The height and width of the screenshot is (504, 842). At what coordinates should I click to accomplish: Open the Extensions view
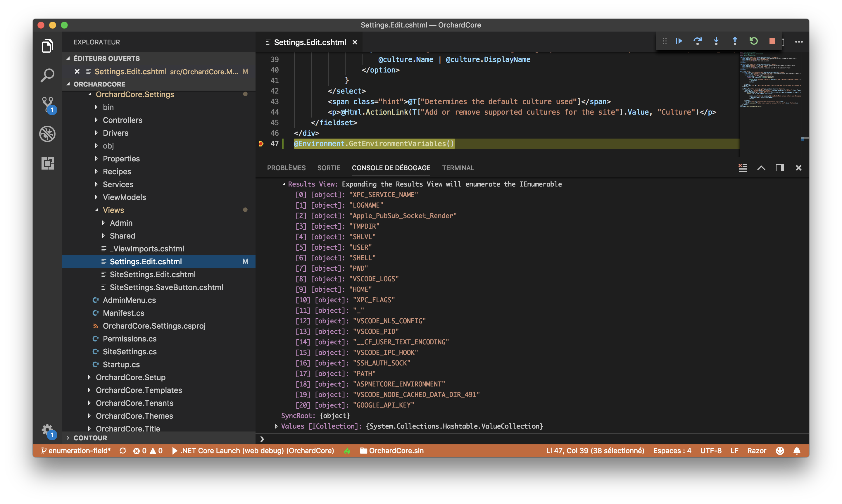click(47, 163)
